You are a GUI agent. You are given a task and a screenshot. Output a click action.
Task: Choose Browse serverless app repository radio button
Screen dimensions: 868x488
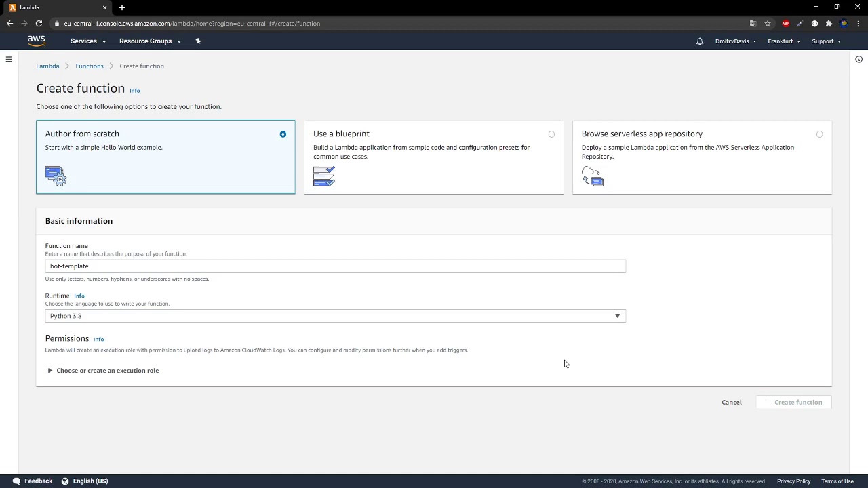(x=819, y=134)
